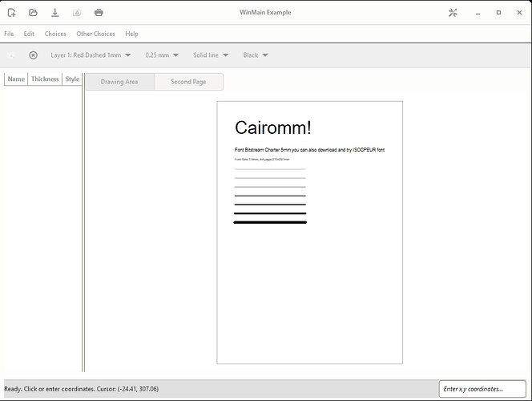Click the tools icon beside the minimize button
Screen dimensions: 532x401
(x=453, y=13)
